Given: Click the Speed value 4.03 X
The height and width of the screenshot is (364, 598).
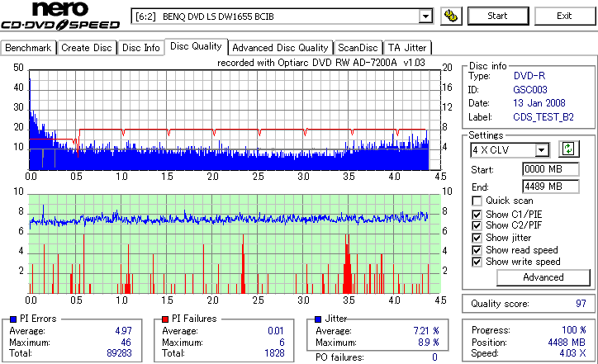Looking at the screenshot, I should [573, 353].
